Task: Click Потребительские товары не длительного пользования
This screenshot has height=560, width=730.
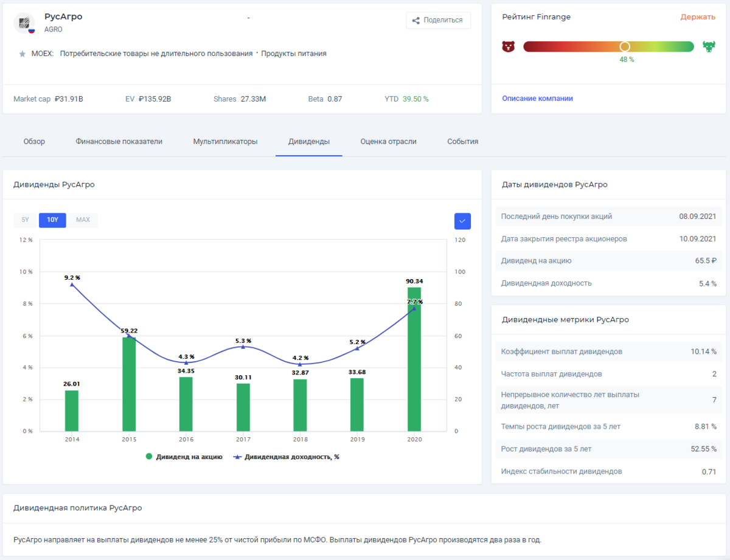Action: click(x=156, y=54)
